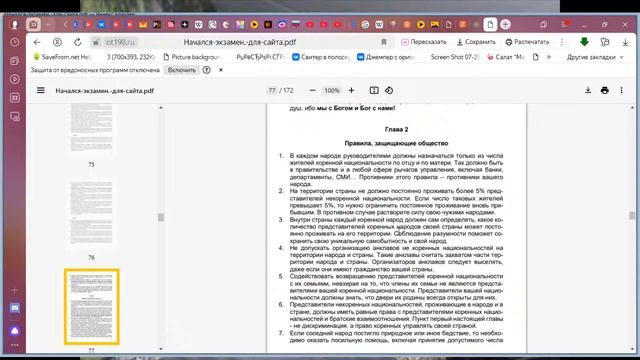
Task: Open the Yandex home circle icon
Action: click(58, 42)
